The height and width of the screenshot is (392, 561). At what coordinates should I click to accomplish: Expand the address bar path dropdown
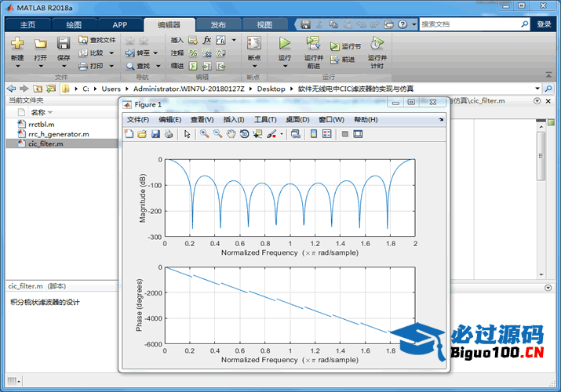pyautogui.click(x=537, y=89)
